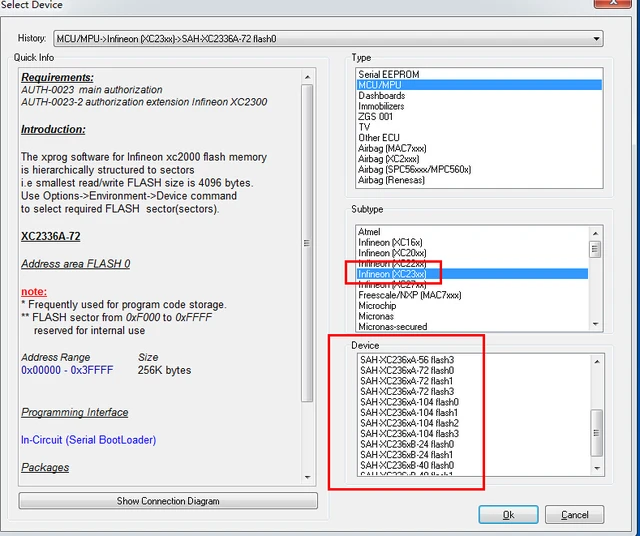Screen dimensions: 640x536
Task: Click the 256K bytes size value
Action: coord(164,370)
